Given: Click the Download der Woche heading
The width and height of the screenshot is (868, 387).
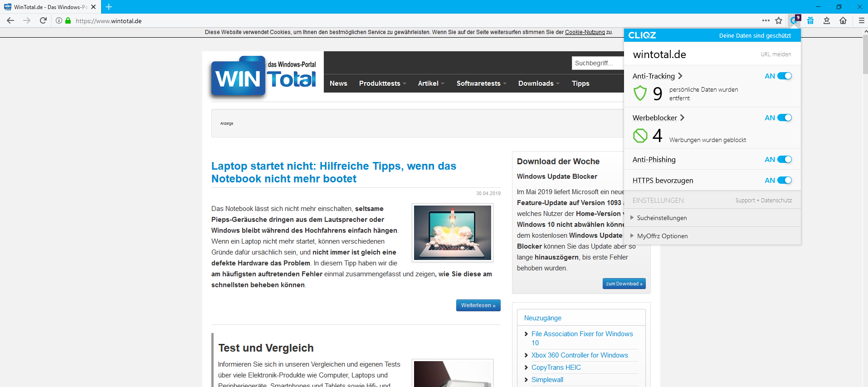Looking at the screenshot, I should point(558,162).
